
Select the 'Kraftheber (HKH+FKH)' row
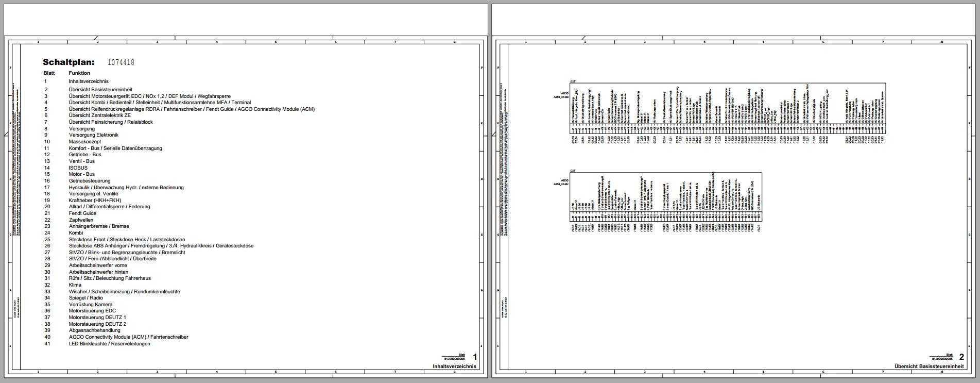click(95, 201)
